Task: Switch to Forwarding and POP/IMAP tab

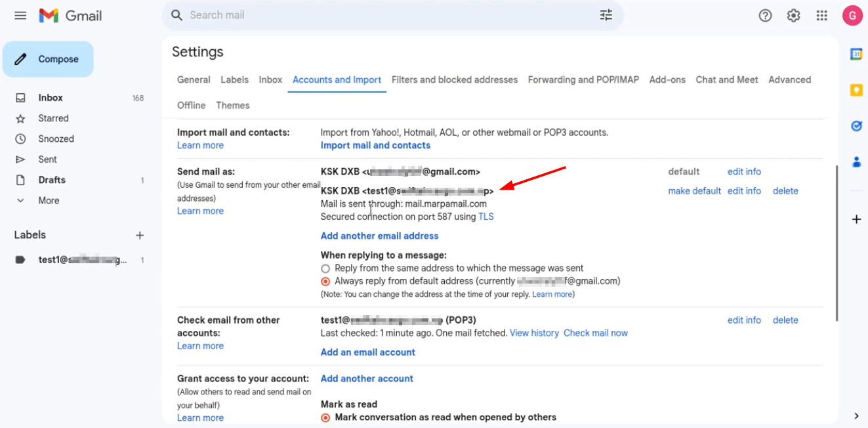Action: pos(583,79)
